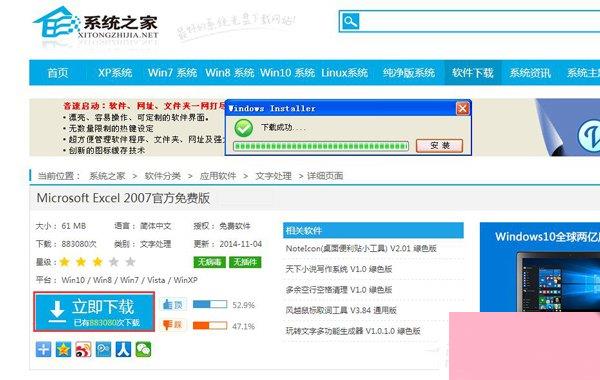Click the 大小: 61 MB text
The height and width of the screenshot is (380, 600).
point(61,226)
